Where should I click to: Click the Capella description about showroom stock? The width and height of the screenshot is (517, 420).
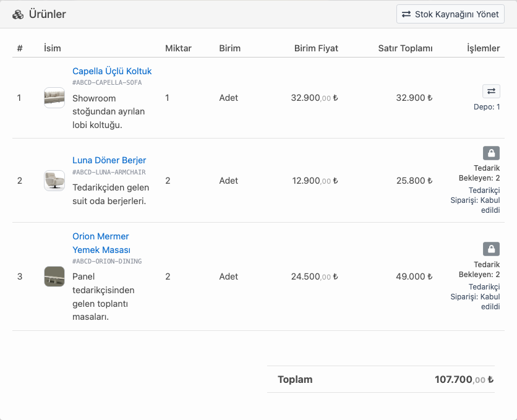coord(108,112)
